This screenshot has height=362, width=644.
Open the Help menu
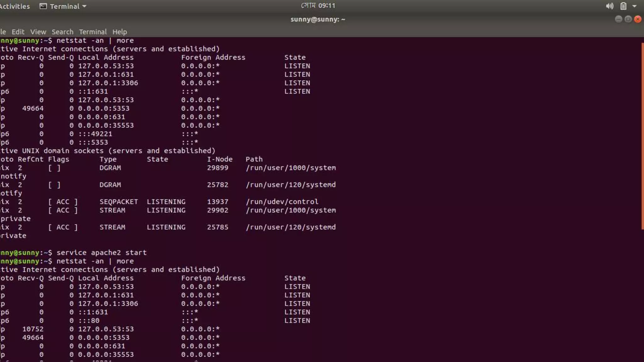119,32
